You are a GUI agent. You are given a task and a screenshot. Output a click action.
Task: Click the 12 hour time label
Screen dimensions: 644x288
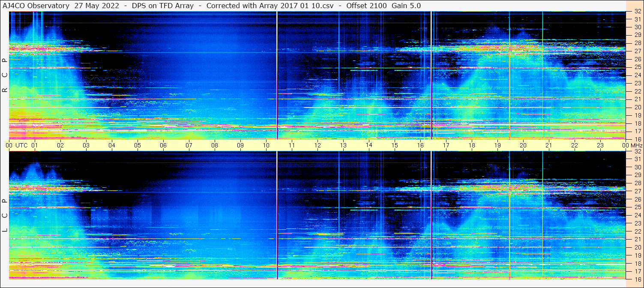click(x=318, y=145)
